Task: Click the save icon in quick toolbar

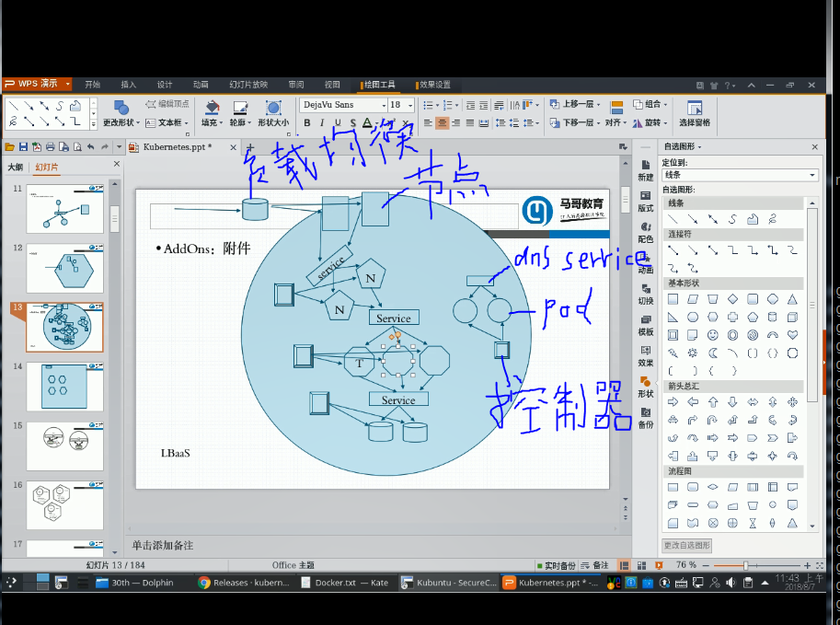Action: click(23, 147)
